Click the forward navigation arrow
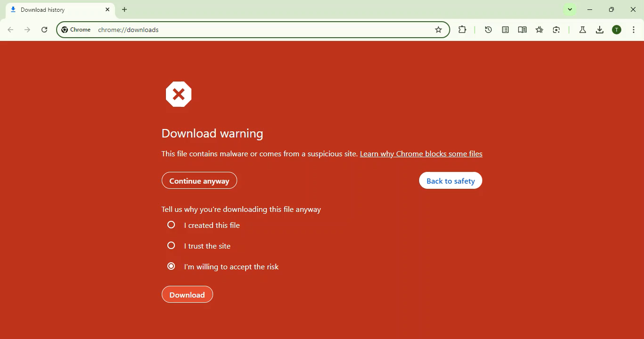Viewport: 644px width, 339px height. point(27,30)
